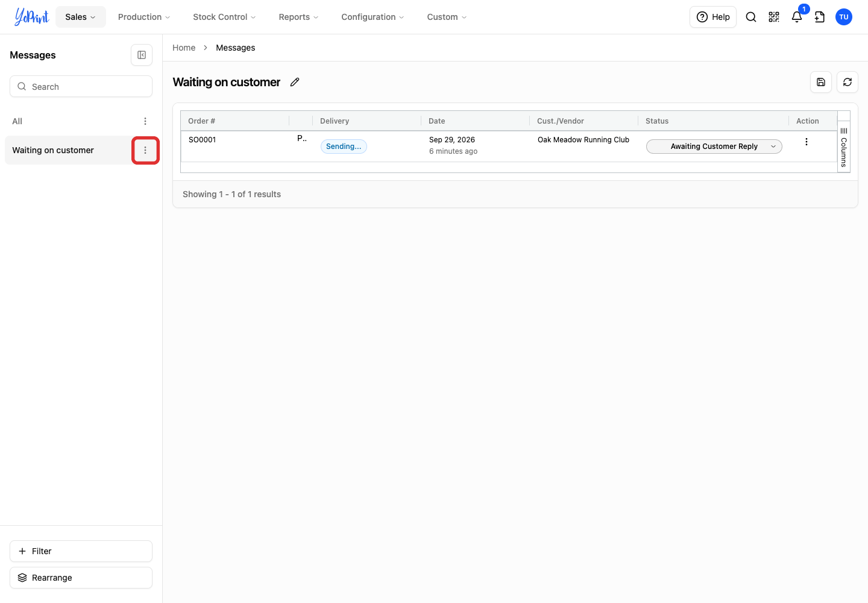Screen dimensions: 868x603
Task: Open the Custom menu
Action: click(x=447, y=17)
